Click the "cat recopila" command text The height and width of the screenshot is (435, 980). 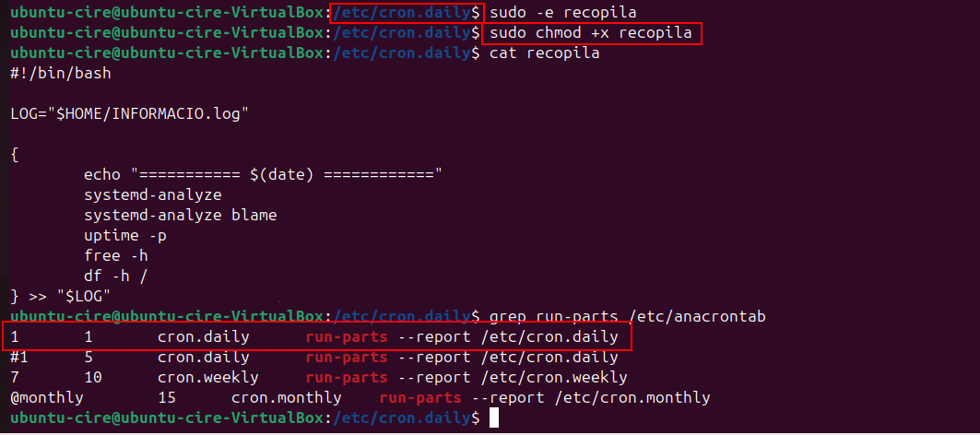point(545,53)
